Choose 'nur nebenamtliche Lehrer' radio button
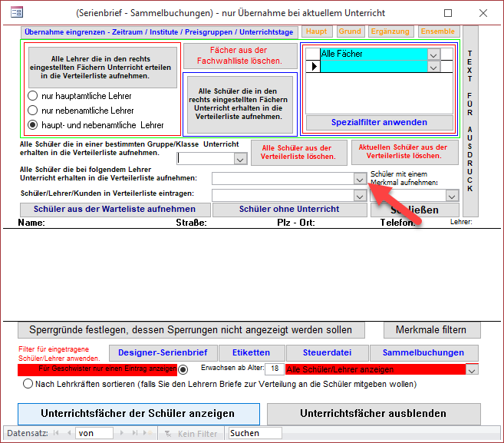This screenshot has width=504, height=443. coord(33,111)
